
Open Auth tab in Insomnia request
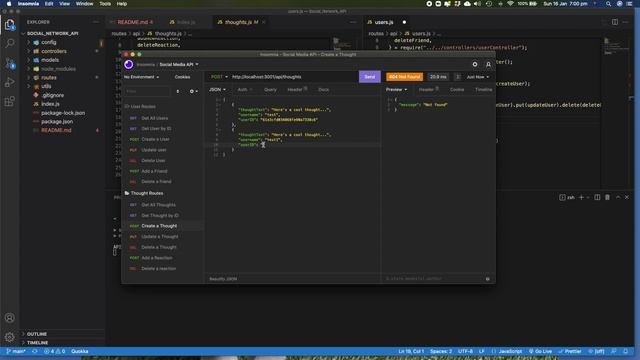[x=242, y=89]
